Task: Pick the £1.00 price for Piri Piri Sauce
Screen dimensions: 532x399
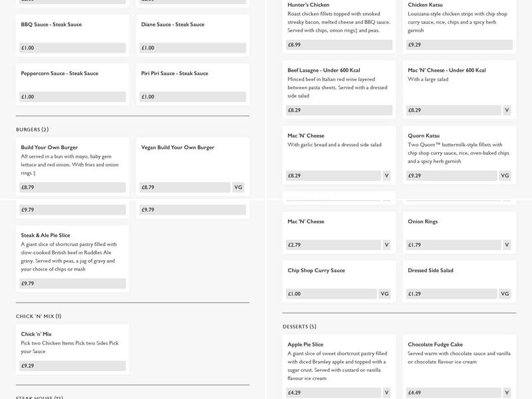Action: [x=193, y=96]
